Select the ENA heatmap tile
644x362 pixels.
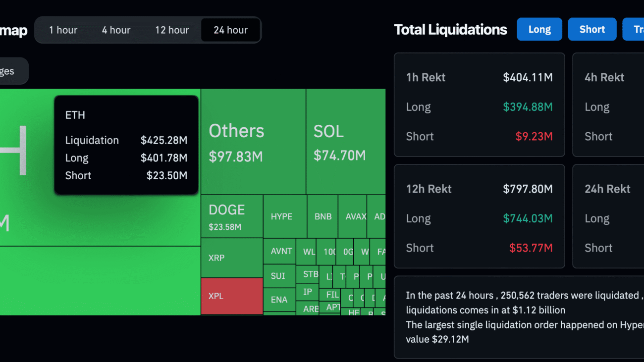click(x=279, y=300)
